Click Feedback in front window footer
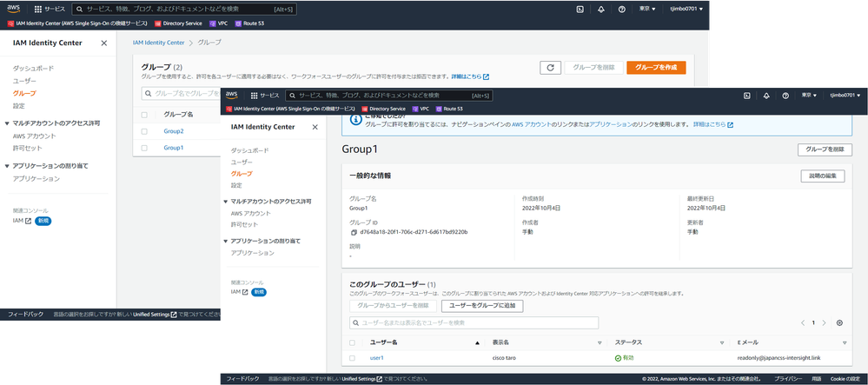 (242, 380)
